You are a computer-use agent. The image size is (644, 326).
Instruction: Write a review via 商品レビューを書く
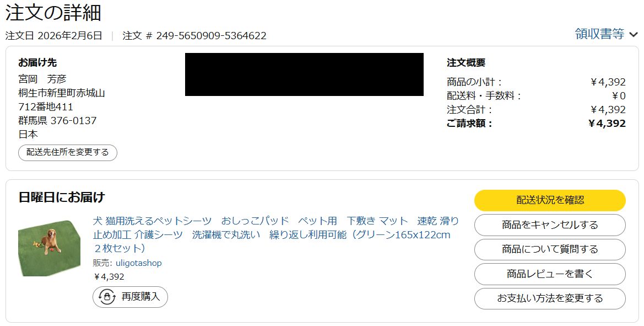[x=550, y=274]
